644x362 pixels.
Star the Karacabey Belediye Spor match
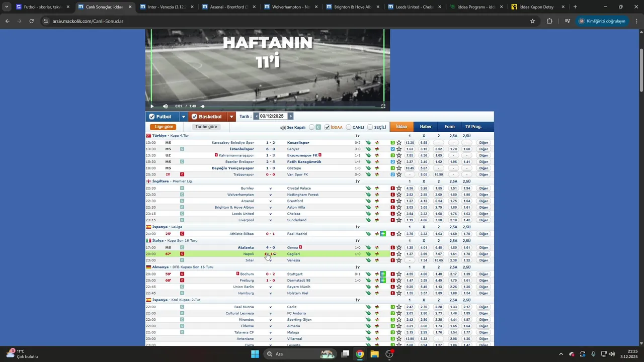(399, 143)
